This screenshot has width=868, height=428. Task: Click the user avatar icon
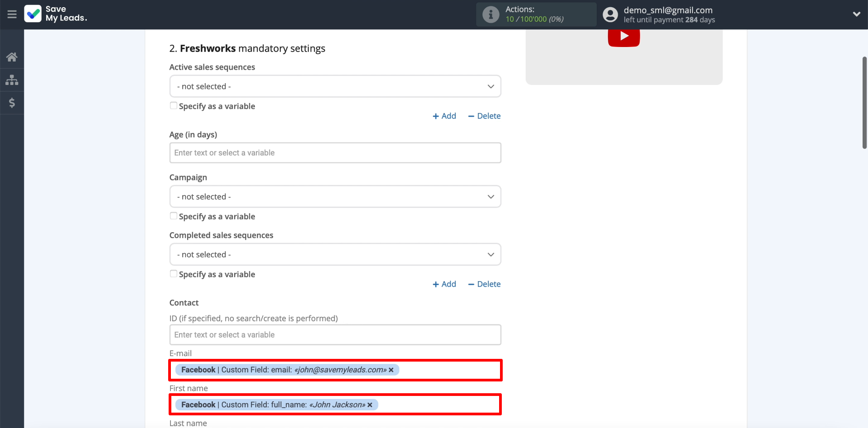coord(610,14)
